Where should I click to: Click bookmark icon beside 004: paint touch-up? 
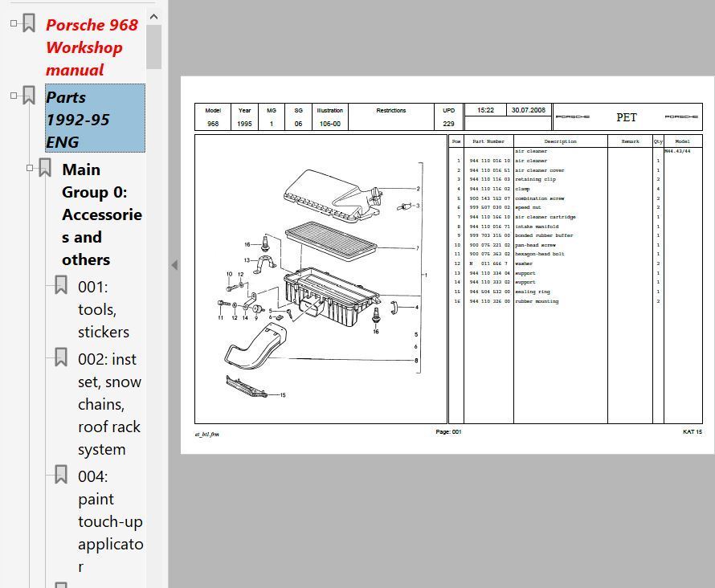point(60,475)
